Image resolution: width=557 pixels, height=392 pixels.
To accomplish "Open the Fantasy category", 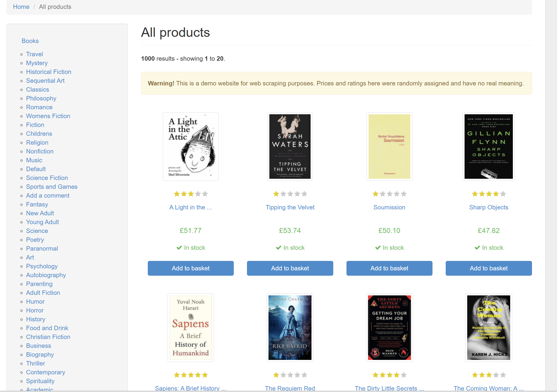I will [x=37, y=204].
